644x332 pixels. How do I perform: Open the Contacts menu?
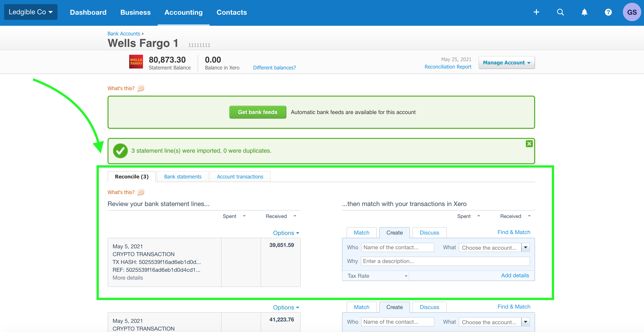coord(231,12)
